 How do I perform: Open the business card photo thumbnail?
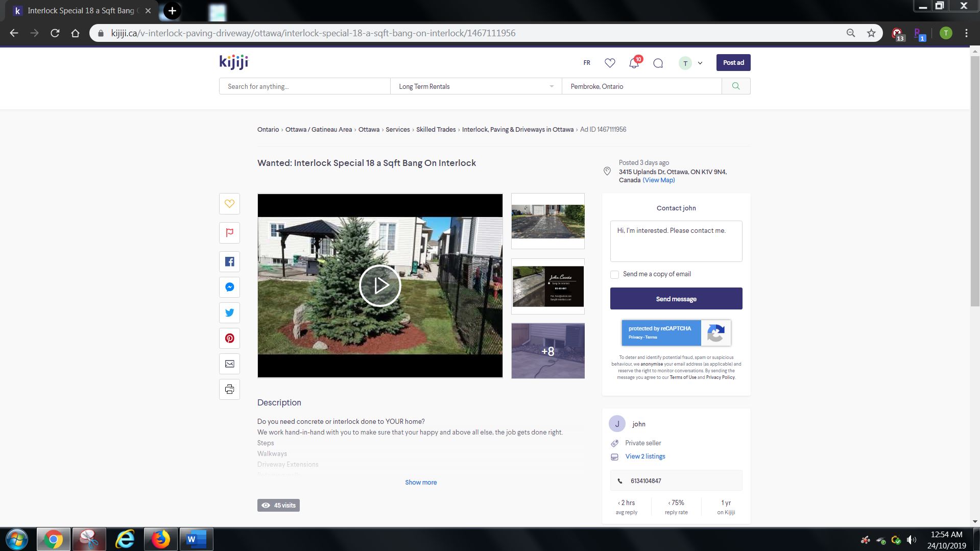click(548, 286)
